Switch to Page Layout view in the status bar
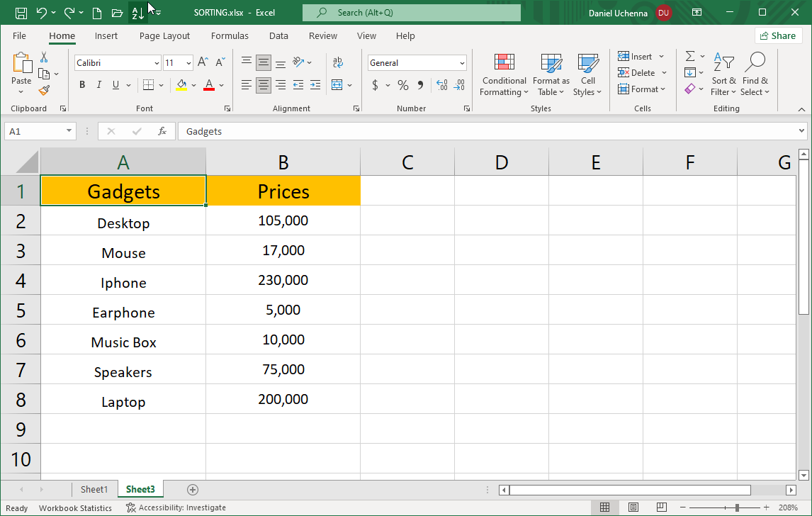Image resolution: width=812 pixels, height=516 pixels. [633, 507]
